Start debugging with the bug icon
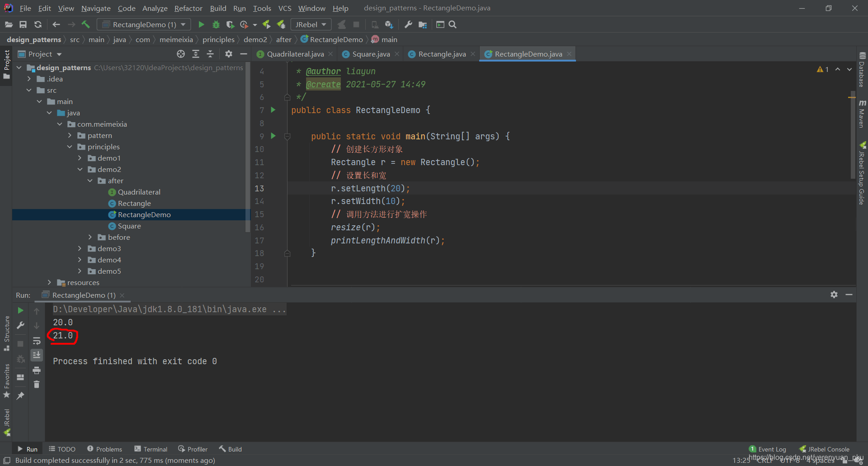The height and width of the screenshot is (466, 868). (216, 24)
